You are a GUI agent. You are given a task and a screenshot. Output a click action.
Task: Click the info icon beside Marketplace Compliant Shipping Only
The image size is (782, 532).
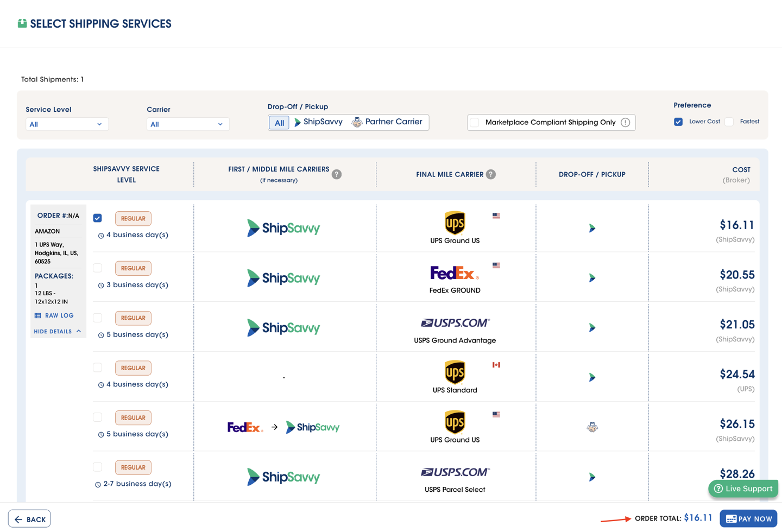click(x=626, y=122)
